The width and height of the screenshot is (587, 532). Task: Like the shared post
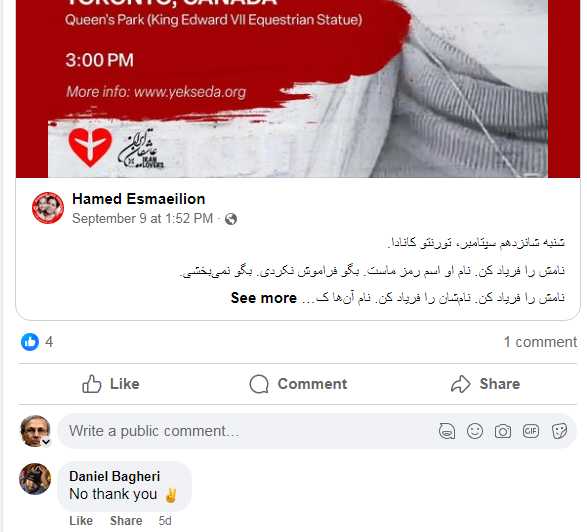[111, 384]
